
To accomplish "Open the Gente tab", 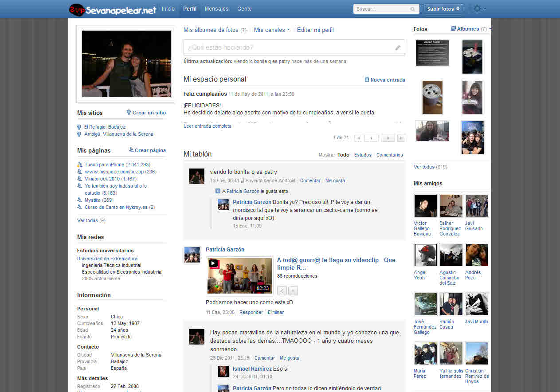I will (x=244, y=9).
